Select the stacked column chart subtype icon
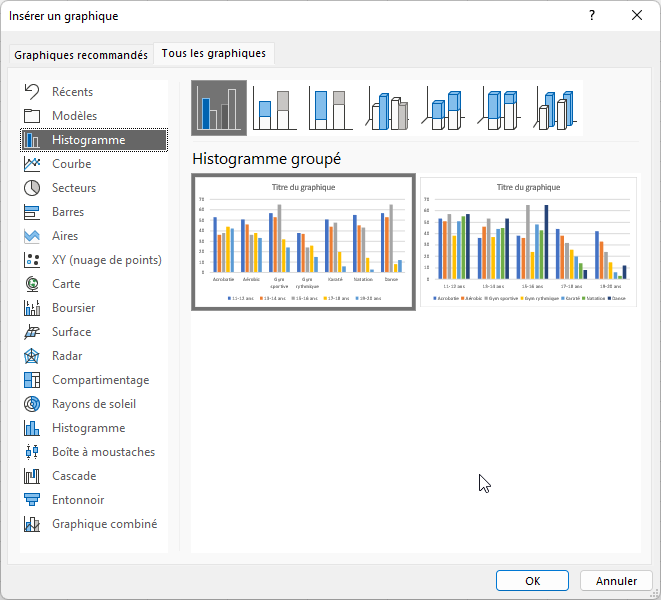 tap(275, 108)
